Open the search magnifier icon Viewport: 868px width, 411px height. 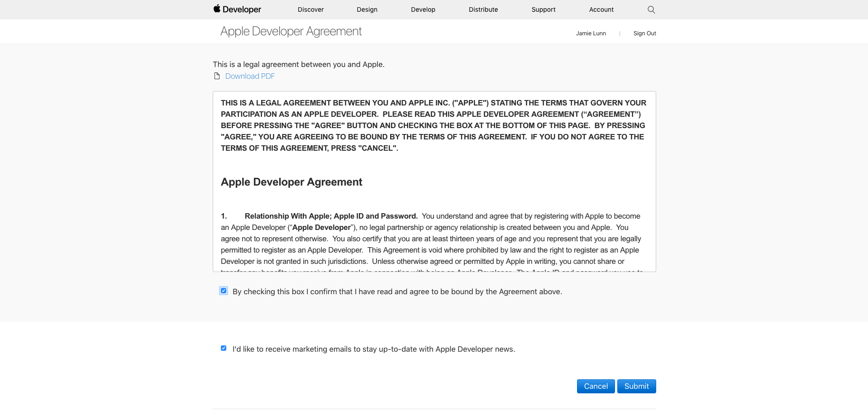coord(651,10)
